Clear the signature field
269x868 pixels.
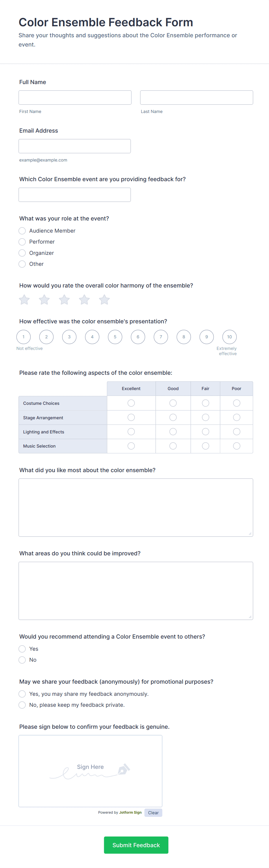click(x=153, y=813)
